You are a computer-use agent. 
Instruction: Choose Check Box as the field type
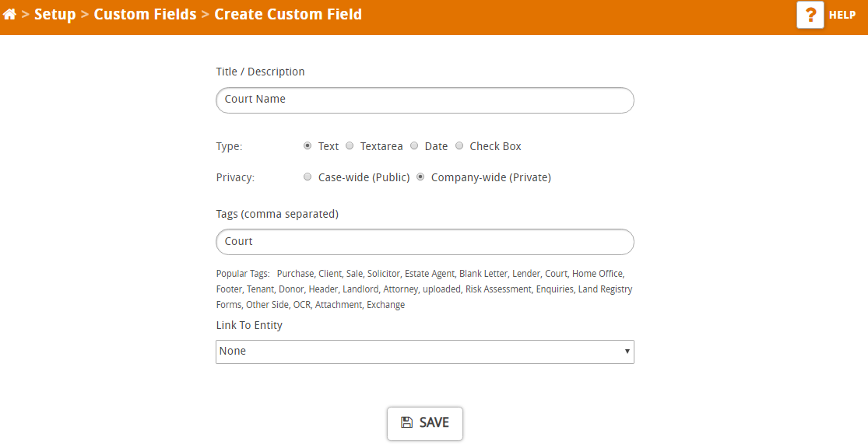point(459,145)
